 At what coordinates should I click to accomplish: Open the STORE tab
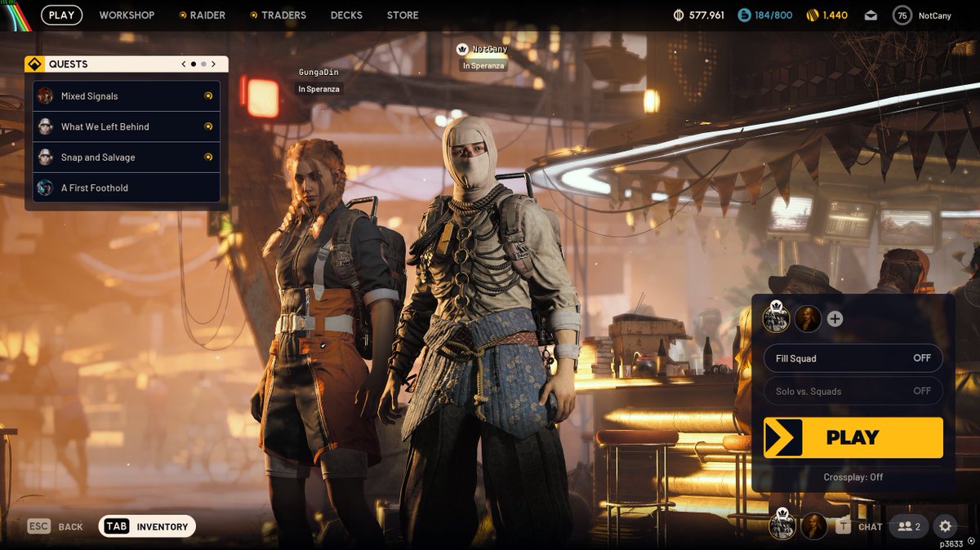(x=403, y=15)
